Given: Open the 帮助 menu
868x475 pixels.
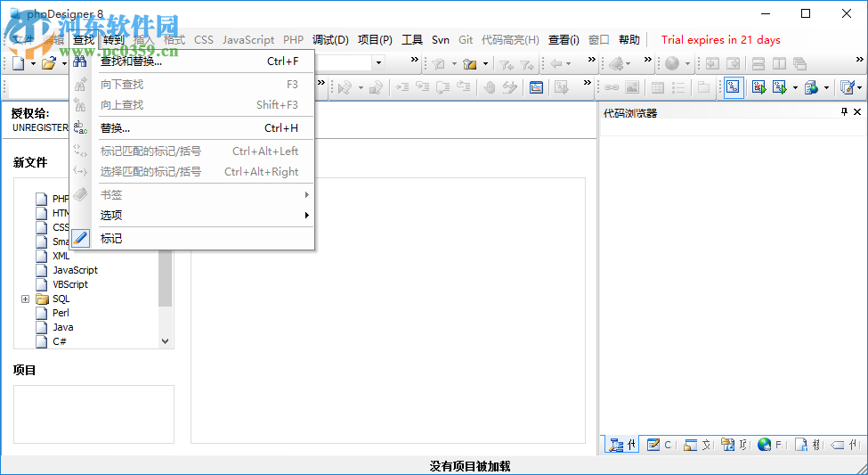Looking at the screenshot, I should click(629, 40).
